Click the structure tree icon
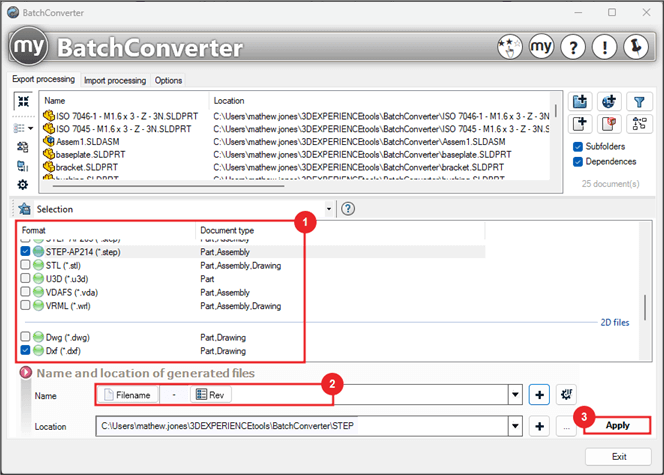Screen dimensions: 664x475 [639, 124]
